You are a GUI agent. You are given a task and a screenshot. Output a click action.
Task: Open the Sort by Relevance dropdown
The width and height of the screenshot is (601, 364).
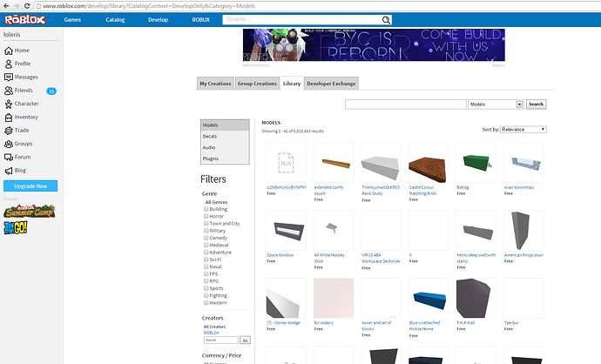pos(523,130)
